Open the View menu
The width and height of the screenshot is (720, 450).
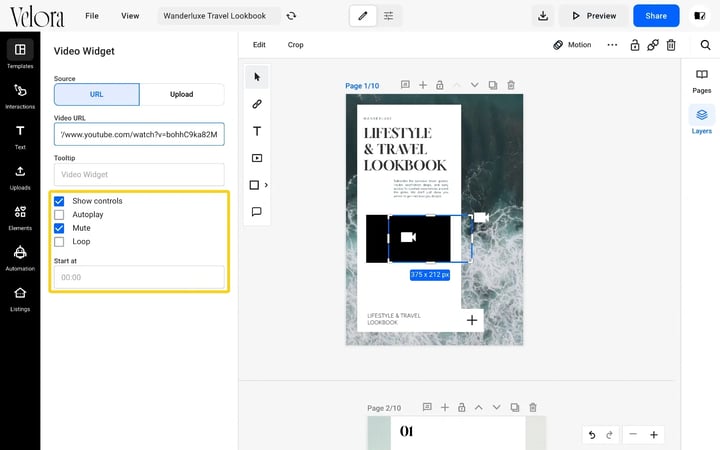pyautogui.click(x=130, y=16)
